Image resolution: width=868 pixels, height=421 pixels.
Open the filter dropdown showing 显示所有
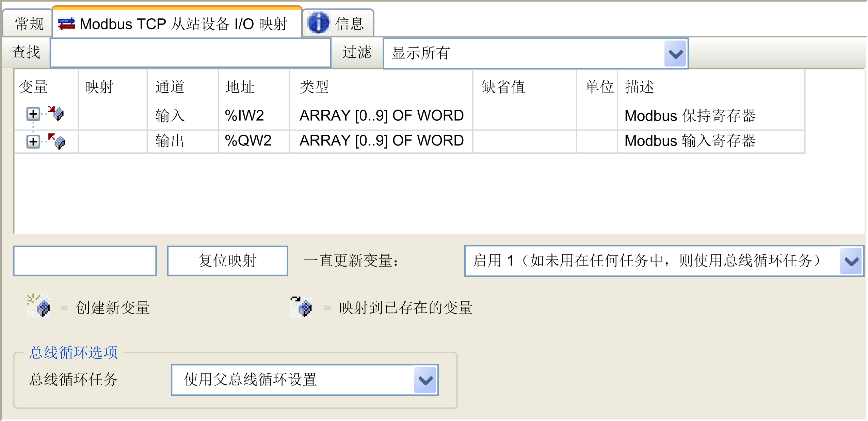(675, 54)
